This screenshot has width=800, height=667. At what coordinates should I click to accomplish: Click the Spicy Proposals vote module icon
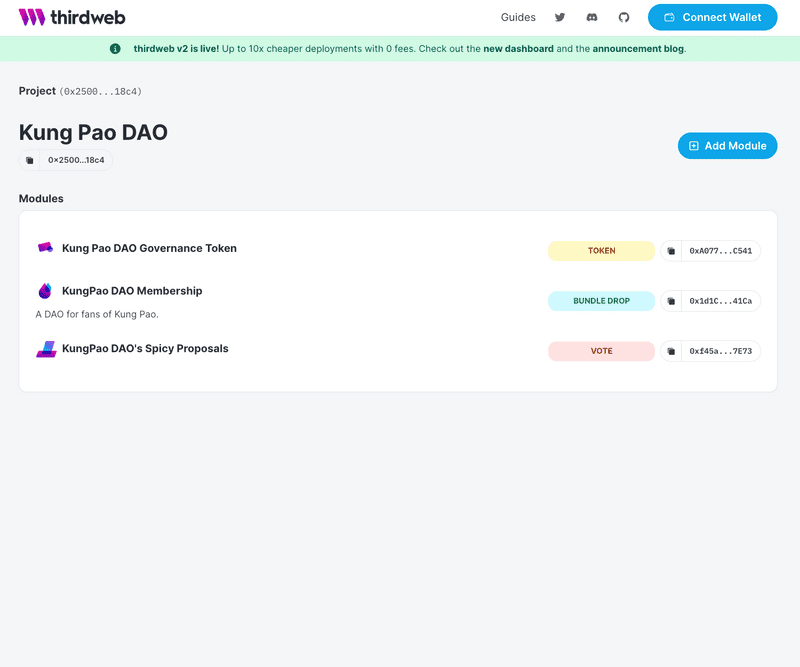(x=46, y=349)
